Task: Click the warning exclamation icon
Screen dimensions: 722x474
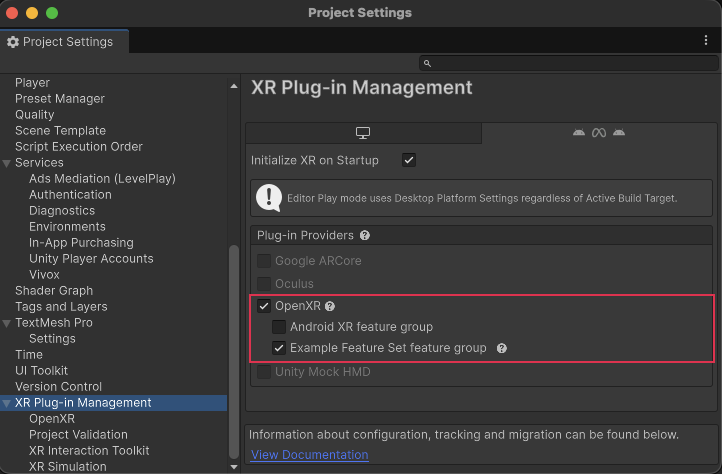Action: [269, 198]
